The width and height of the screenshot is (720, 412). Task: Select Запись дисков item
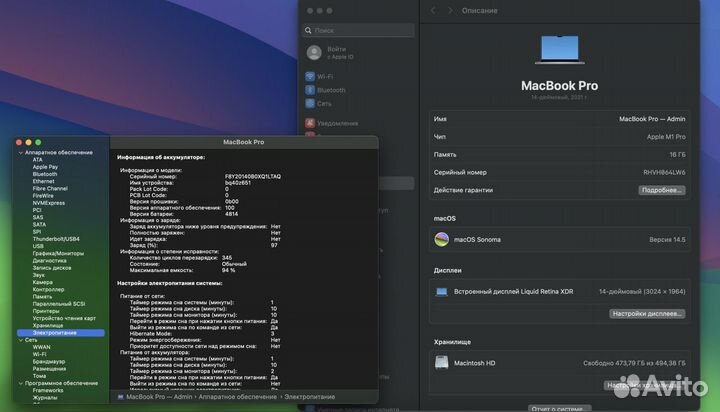[52, 268]
